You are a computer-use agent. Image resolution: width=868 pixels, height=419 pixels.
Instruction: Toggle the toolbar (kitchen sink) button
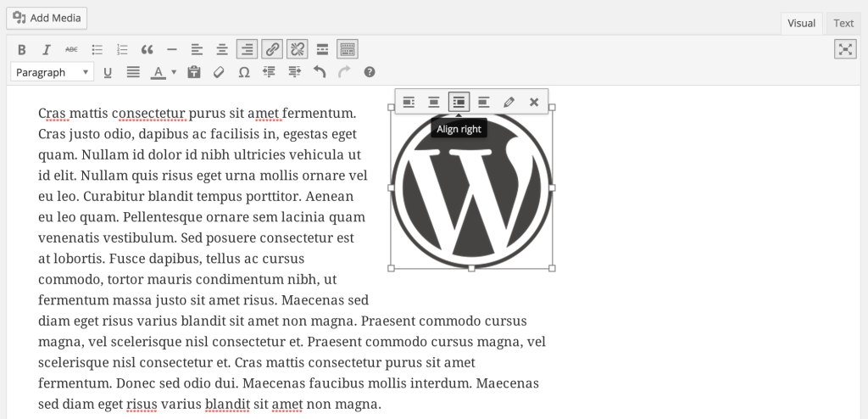[x=348, y=49]
